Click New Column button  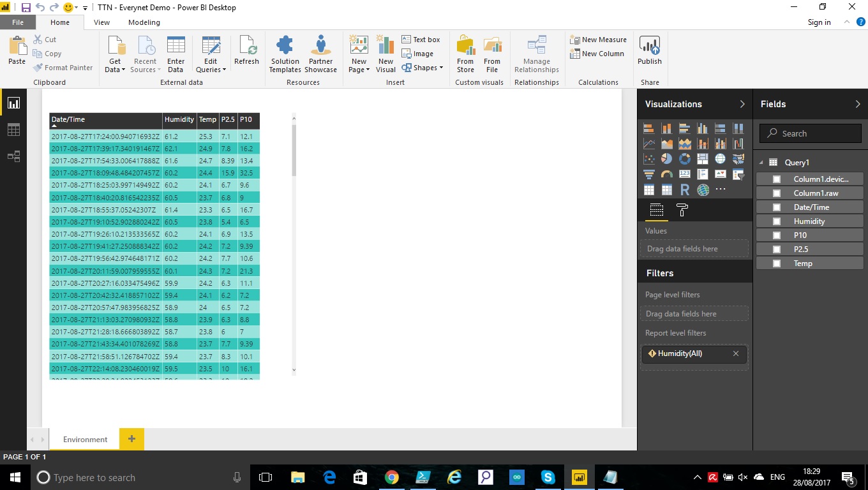coord(597,54)
